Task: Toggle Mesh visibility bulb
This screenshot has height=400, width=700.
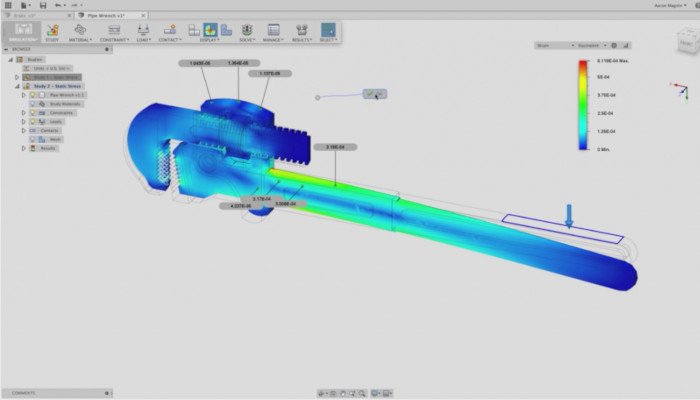Action: click(33, 139)
